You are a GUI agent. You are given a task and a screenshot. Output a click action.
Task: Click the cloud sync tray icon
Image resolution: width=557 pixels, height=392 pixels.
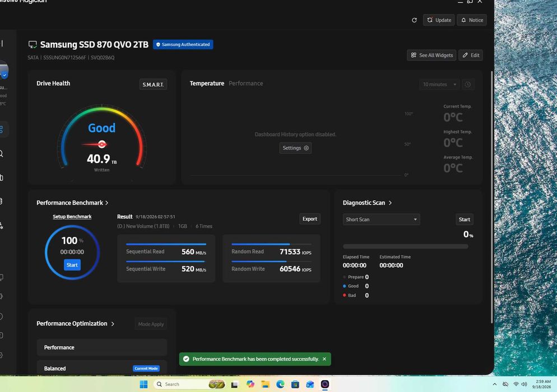505,384
